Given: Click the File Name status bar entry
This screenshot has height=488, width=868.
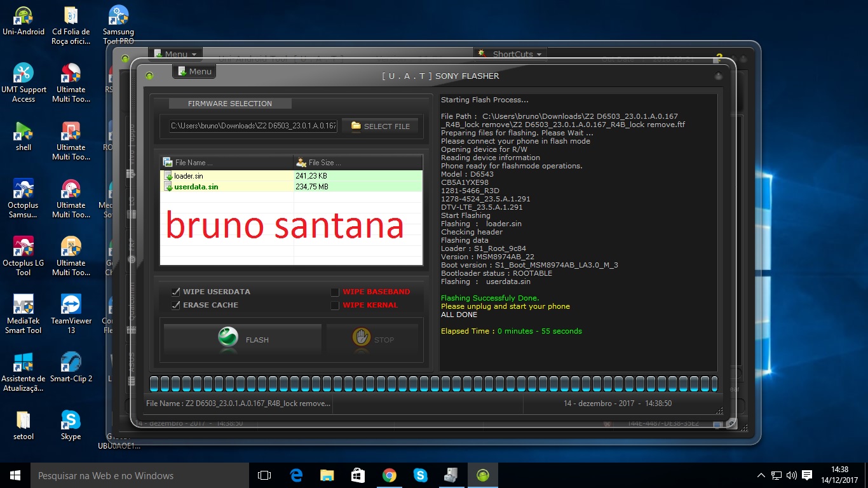Looking at the screenshot, I should [238, 403].
